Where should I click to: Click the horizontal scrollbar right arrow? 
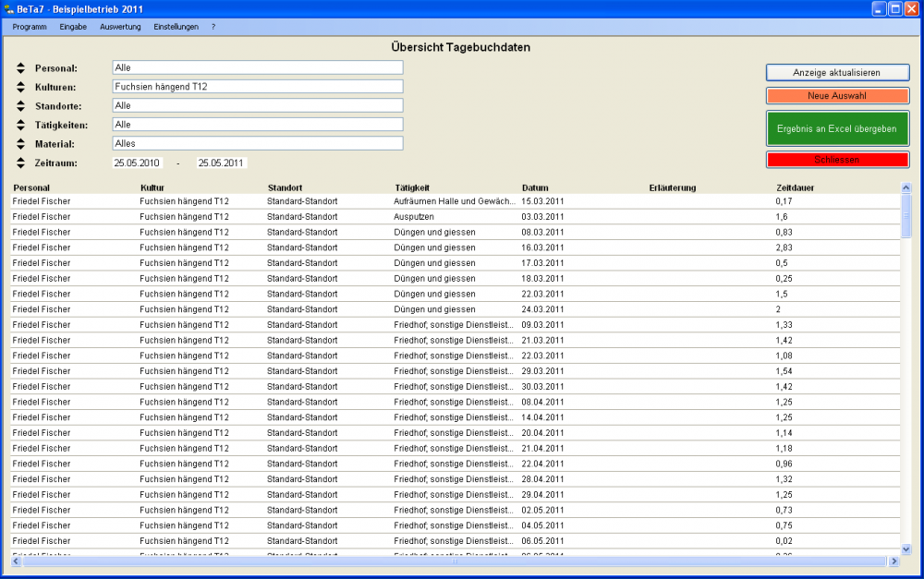[x=894, y=561]
